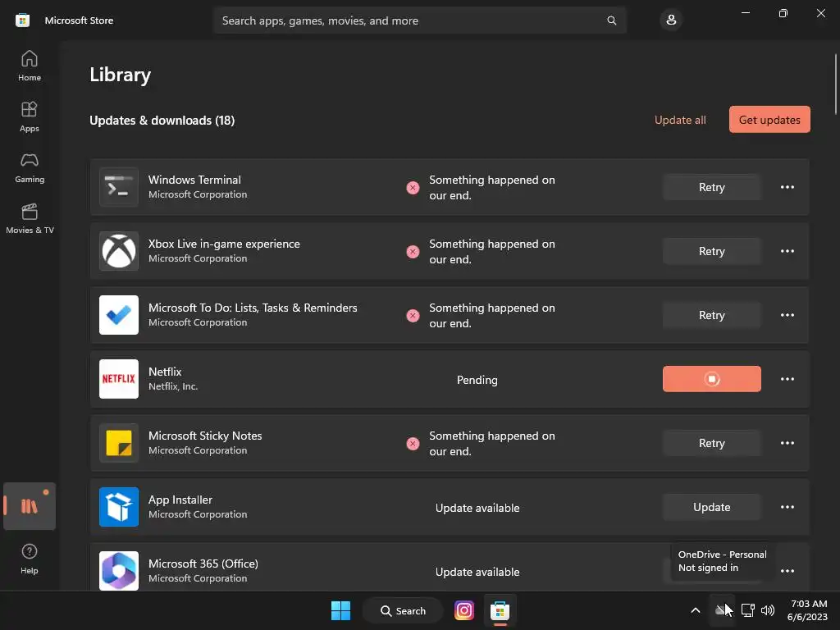Click the Microsoft Store logo icon
The image size is (840, 630).
click(22, 21)
